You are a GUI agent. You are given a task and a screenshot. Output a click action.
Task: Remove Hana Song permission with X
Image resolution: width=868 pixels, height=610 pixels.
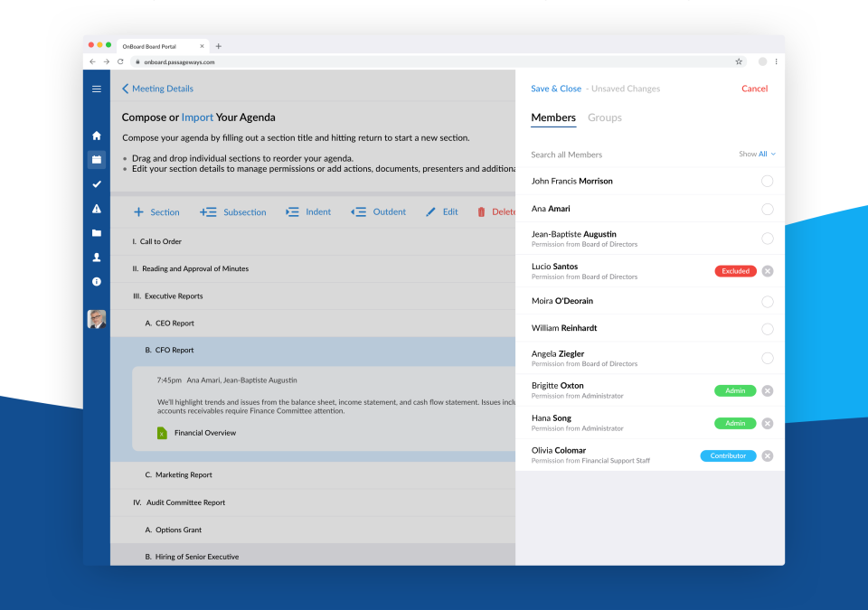tap(768, 424)
